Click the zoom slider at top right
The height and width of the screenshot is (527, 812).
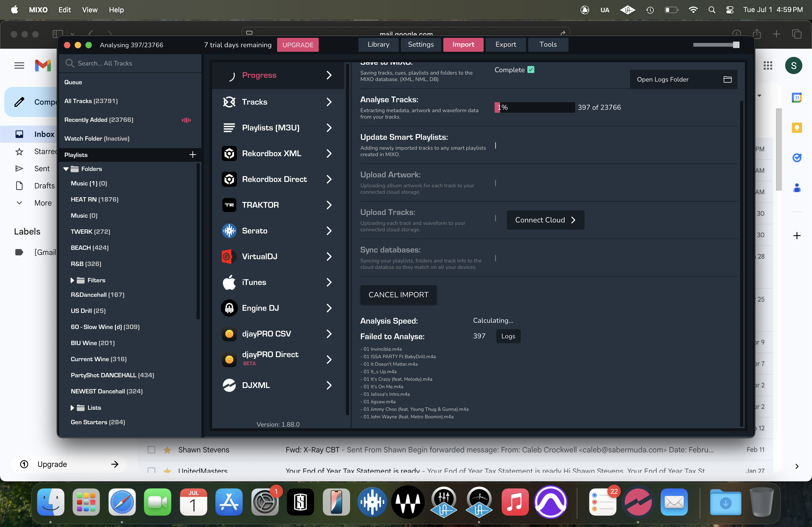736,45
